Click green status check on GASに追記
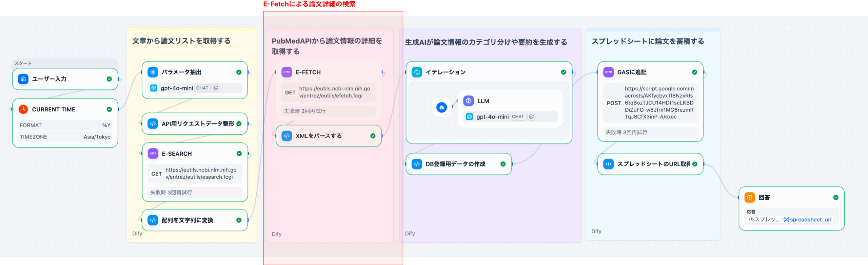 click(x=694, y=72)
